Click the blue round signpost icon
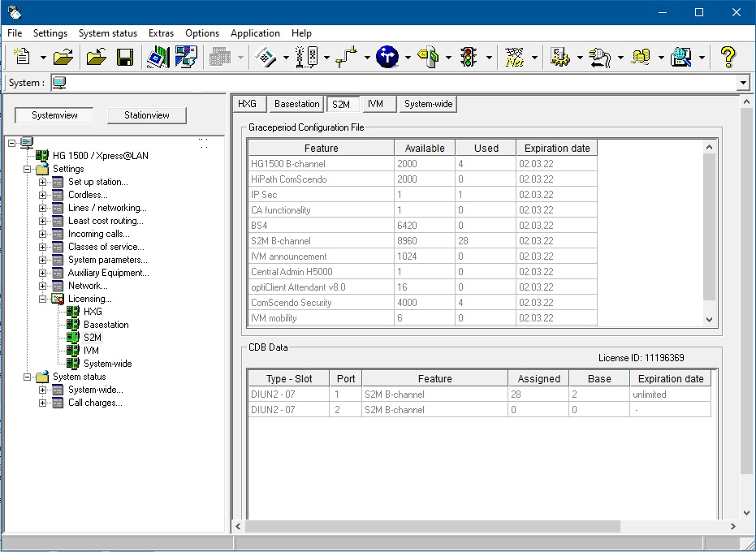 [x=387, y=58]
